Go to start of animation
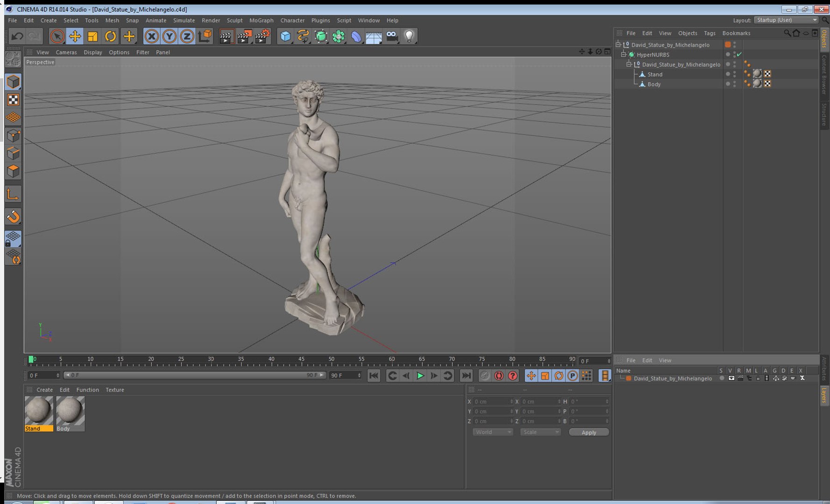The height and width of the screenshot is (504, 830). coord(374,376)
